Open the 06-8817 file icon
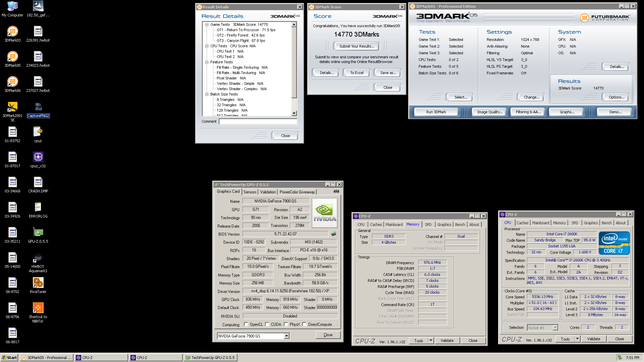The width and height of the screenshot is (644, 362). (x=12, y=336)
